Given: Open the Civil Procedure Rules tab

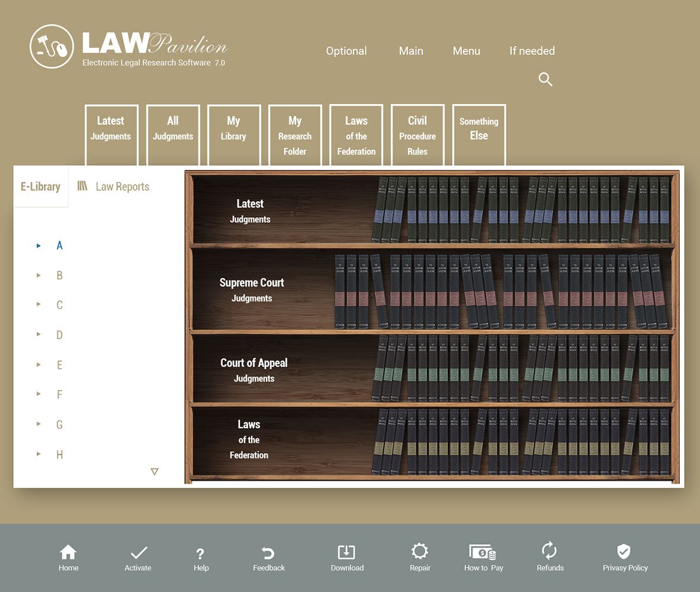Looking at the screenshot, I should pyautogui.click(x=418, y=136).
